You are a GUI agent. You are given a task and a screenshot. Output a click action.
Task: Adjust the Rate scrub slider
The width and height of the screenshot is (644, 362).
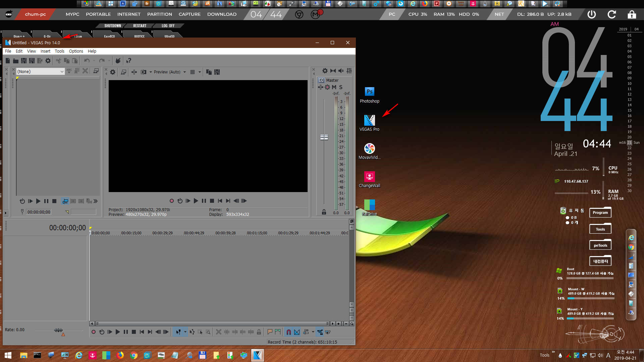point(59,330)
